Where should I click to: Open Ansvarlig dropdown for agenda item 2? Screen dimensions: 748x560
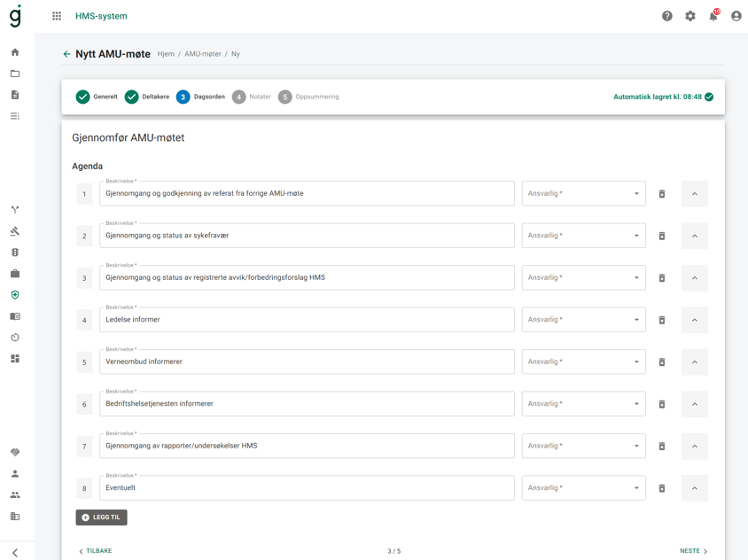(x=583, y=236)
